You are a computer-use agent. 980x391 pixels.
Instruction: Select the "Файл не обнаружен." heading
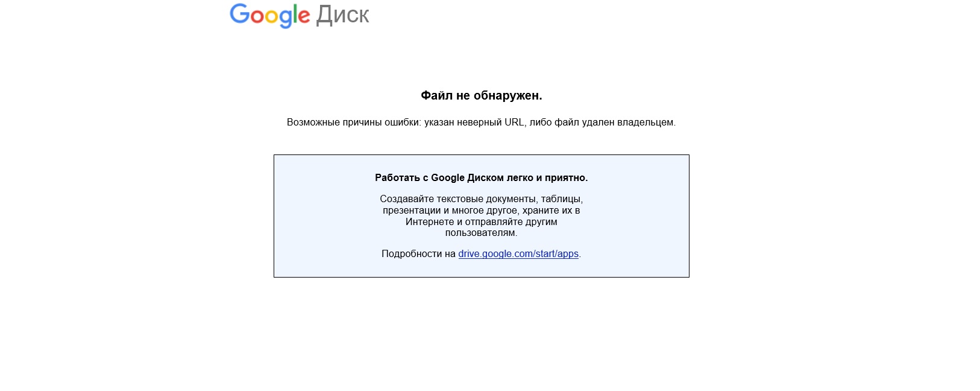(482, 95)
